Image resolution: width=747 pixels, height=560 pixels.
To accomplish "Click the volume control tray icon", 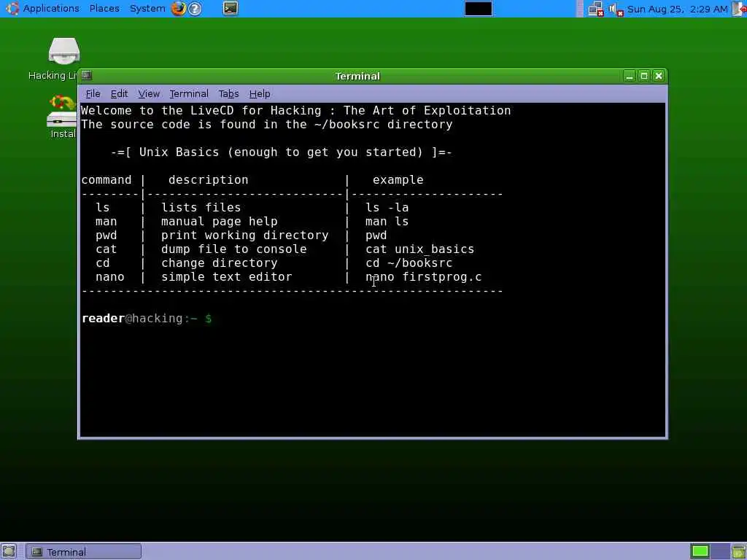I will [x=616, y=9].
